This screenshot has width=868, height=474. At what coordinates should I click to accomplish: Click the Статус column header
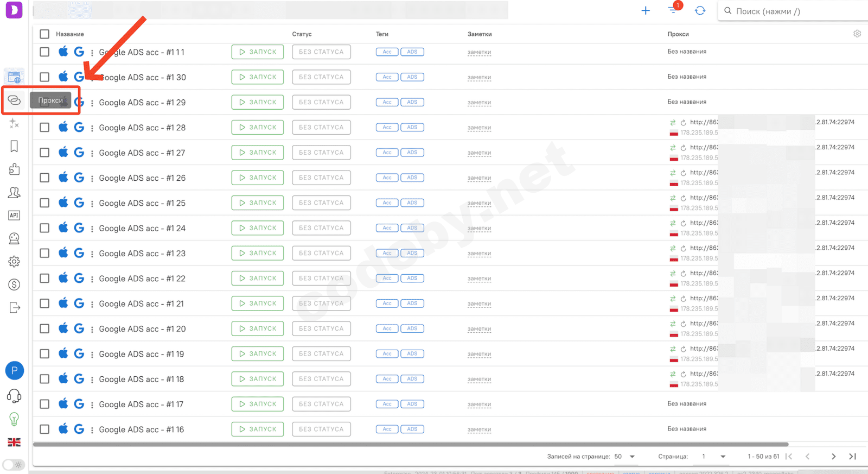[302, 34]
